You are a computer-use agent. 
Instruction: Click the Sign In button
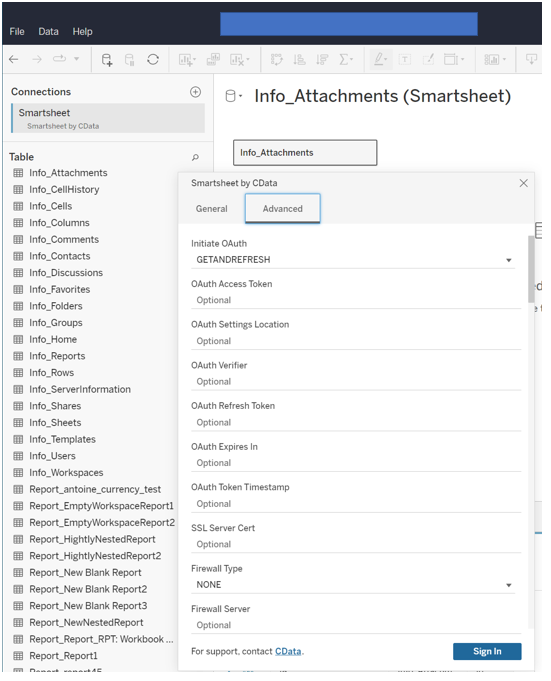coord(487,651)
